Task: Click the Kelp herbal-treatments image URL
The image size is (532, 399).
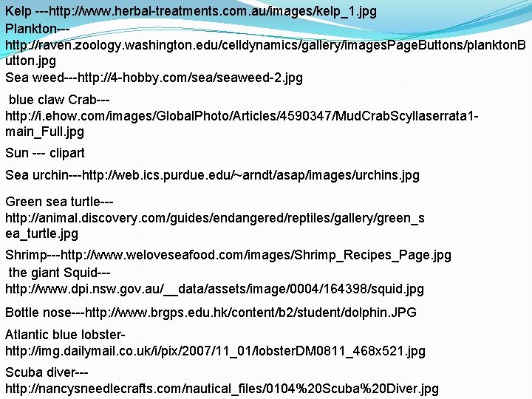Action: pyautogui.click(x=213, y=11)
